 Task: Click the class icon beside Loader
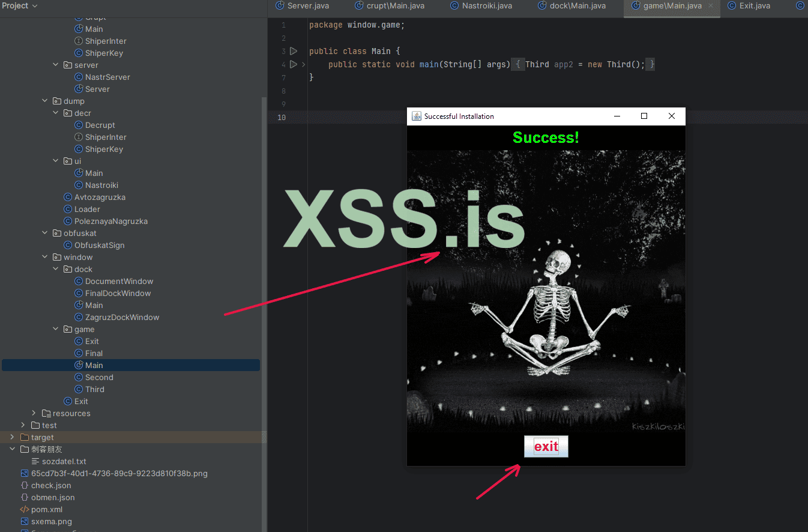coord(68,209)
